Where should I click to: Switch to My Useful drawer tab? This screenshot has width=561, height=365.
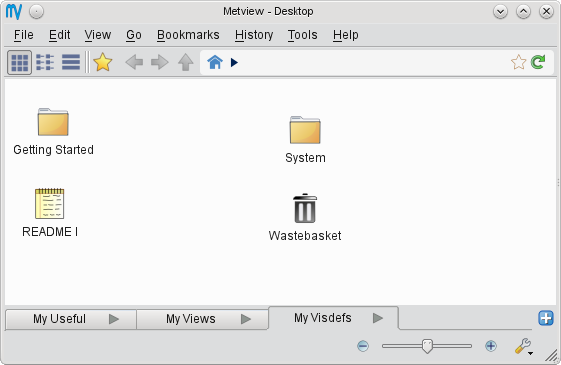71,319
